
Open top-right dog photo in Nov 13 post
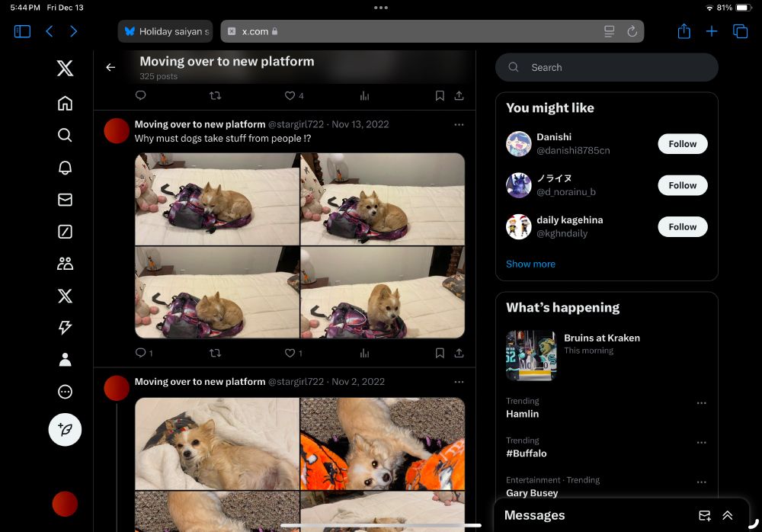383,199
